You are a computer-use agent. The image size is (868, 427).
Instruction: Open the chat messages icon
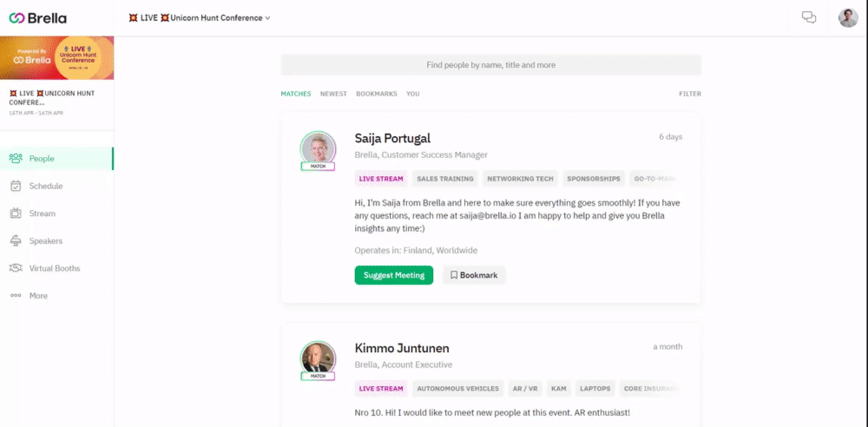[809, 17]
